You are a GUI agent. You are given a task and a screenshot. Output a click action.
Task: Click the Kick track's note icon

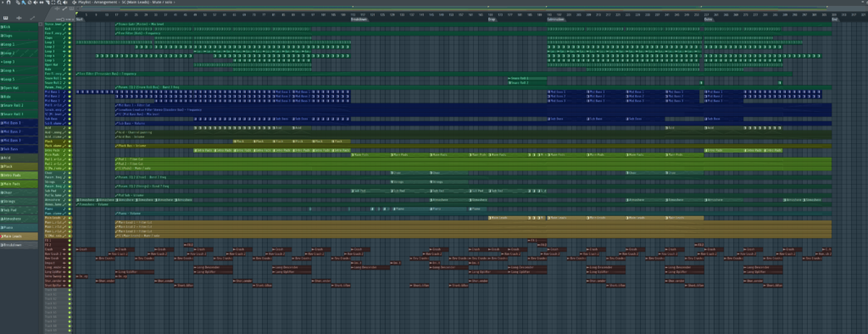[64, 29]
